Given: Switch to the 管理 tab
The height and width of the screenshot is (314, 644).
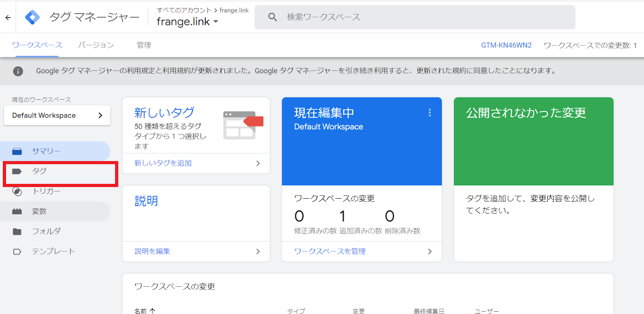Looking at the screenshot, I should coord(144,45).
